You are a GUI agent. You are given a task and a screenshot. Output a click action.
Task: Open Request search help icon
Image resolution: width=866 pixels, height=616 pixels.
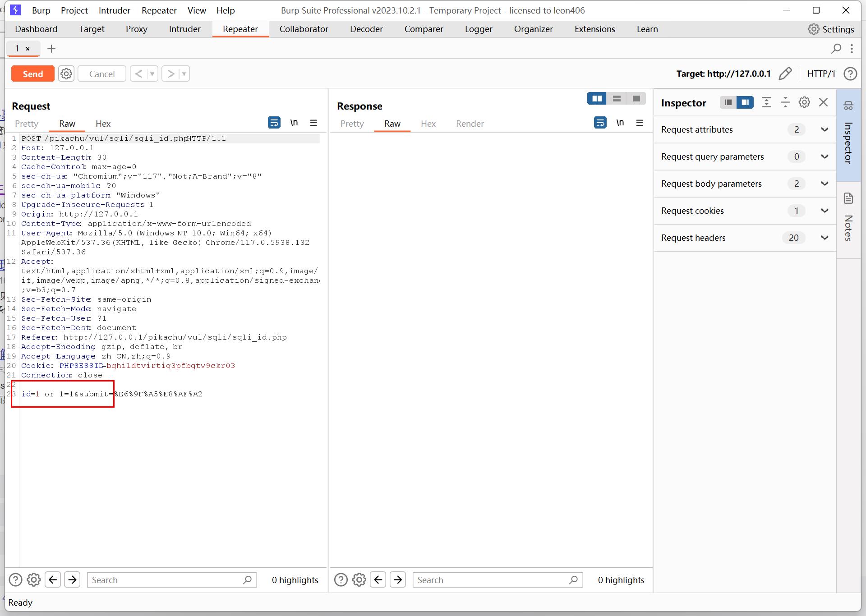click(15, 580)
